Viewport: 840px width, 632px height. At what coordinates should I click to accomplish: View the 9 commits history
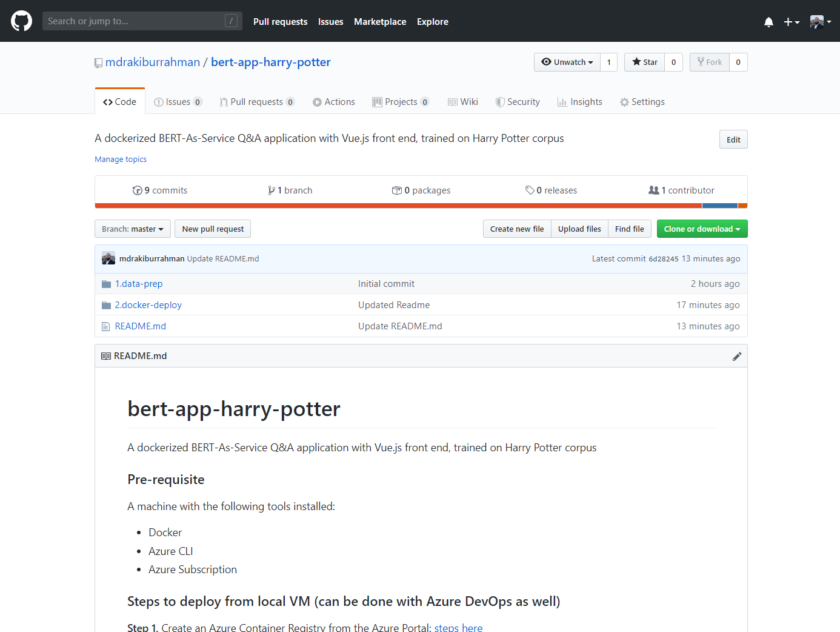(x=160, y=190)
